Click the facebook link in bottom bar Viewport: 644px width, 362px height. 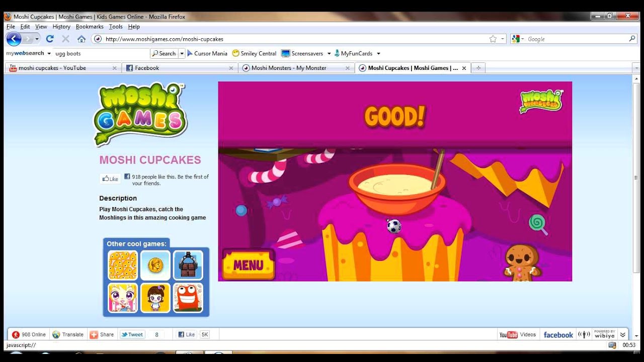coord(558,335)
